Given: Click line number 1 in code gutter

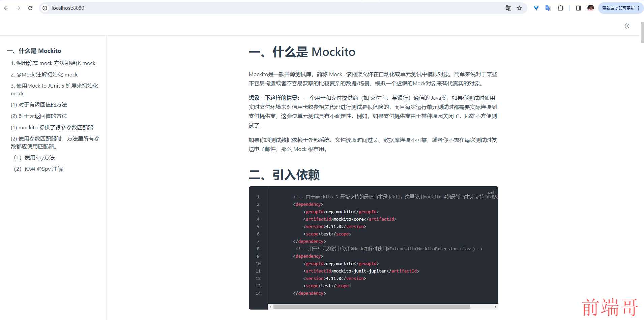Looking at the screenshot, I should (x=258, y=197).
